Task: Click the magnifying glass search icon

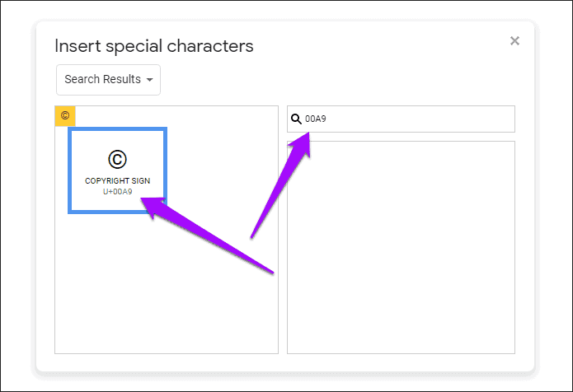Action: [x=296, y=119]
